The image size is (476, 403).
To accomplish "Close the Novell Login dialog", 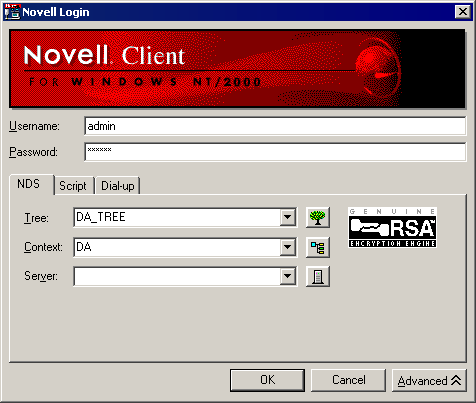I will pyautogui.click(x=463, y=12).
